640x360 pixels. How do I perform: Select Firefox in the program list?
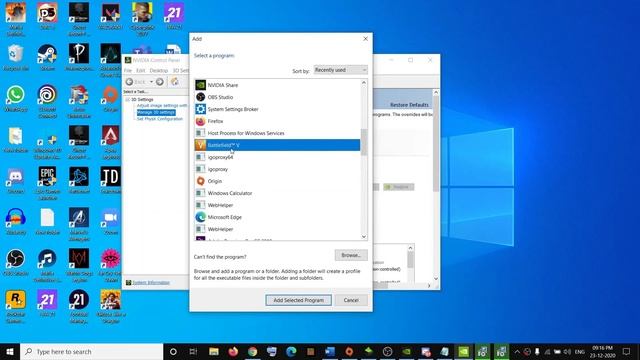pyautogui.click(x=277, y=121)
